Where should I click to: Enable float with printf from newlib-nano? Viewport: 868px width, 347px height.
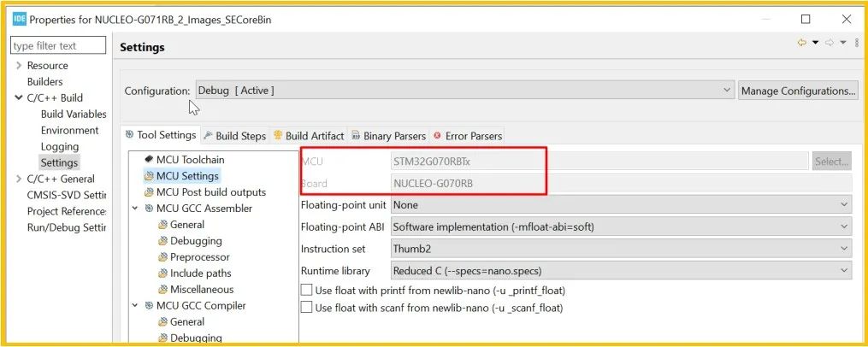point(306,290)
